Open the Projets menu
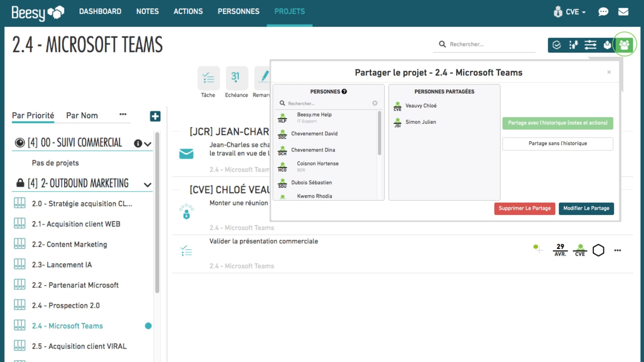The image size is (644, 362). pyautogui.click(x=290, y=11)
